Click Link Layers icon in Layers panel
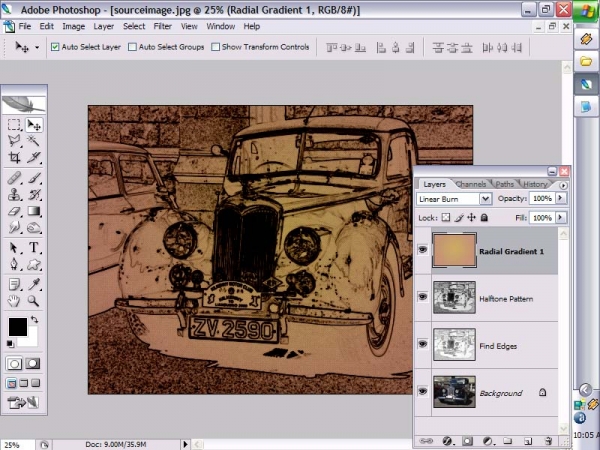600x450 pixels. coord(426,441)
